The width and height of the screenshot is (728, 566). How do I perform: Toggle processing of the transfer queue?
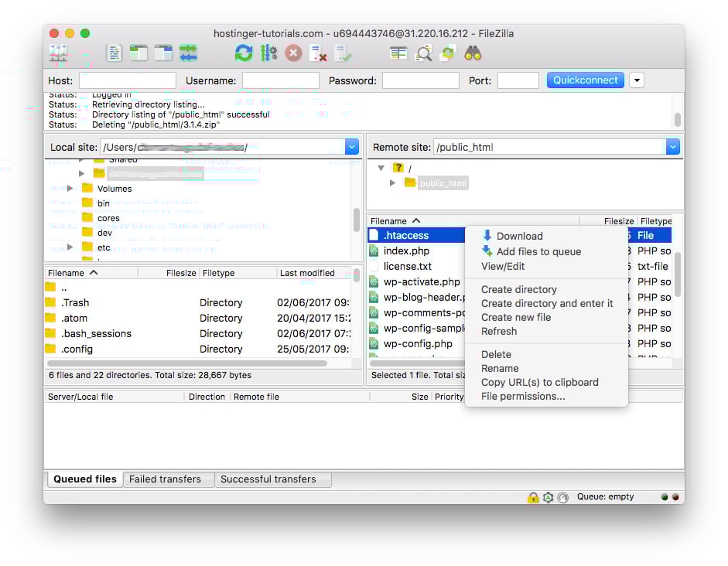coord(268,53)
